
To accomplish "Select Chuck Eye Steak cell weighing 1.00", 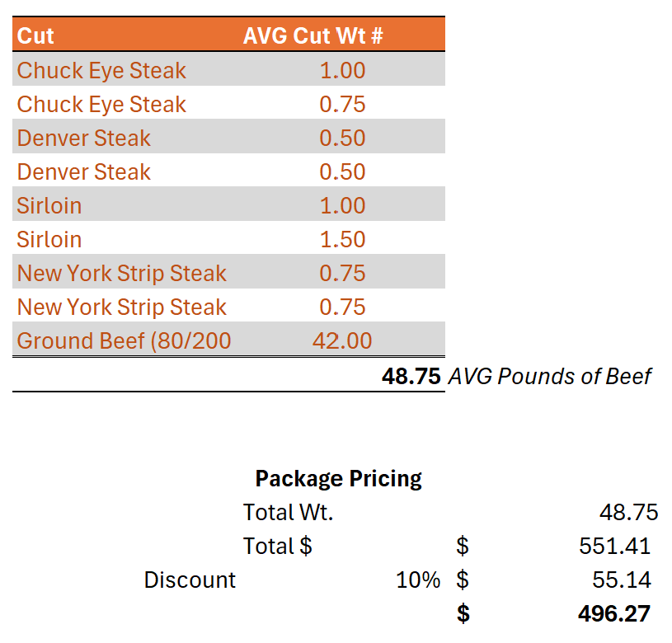I will [101, 71].
